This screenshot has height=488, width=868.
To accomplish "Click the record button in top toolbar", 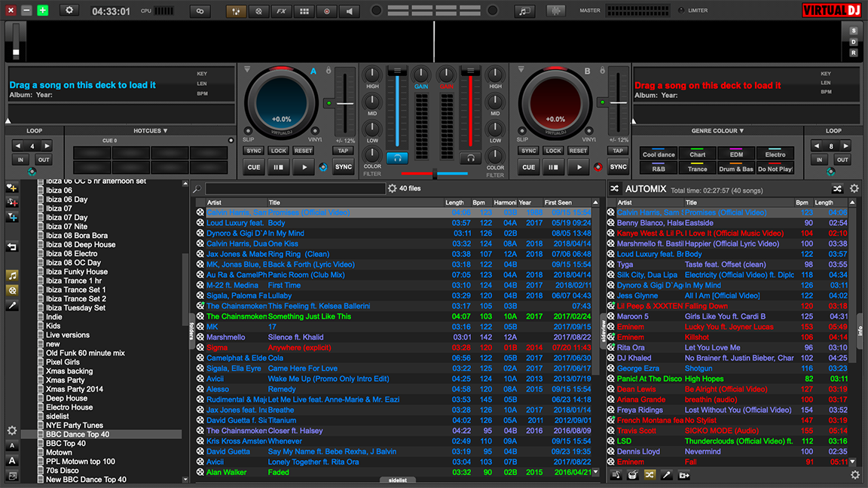I will pyautogui.click(x=326, y=11).
